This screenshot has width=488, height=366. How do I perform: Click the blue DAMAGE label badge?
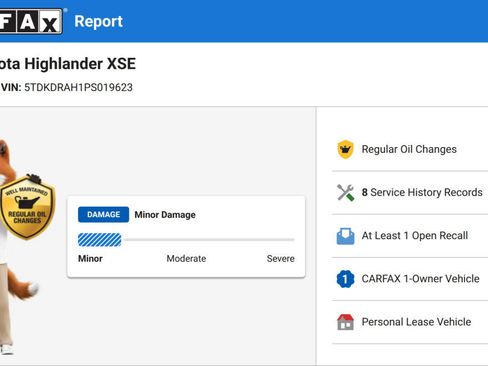click(x=103, y=215)
